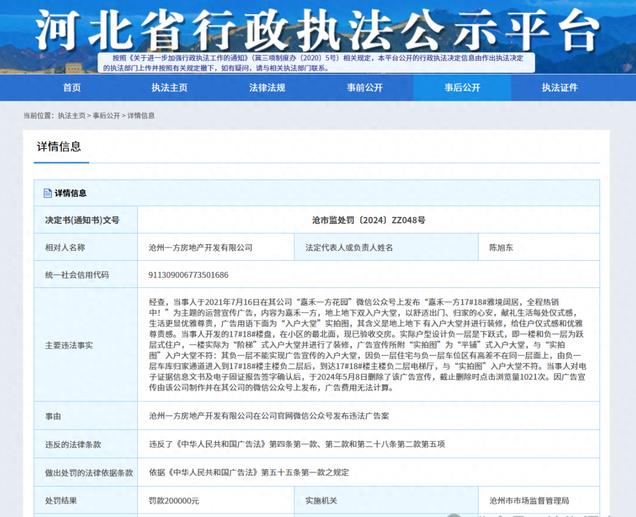
Task: Select the penalty amount 罚款200000元
Action: [x=174, y=501]
